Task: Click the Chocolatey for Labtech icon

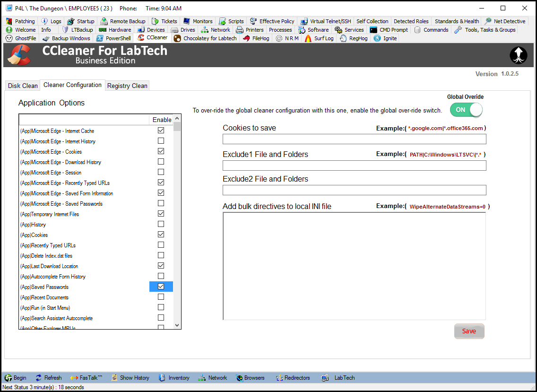Action: click(x=177, y=38)
